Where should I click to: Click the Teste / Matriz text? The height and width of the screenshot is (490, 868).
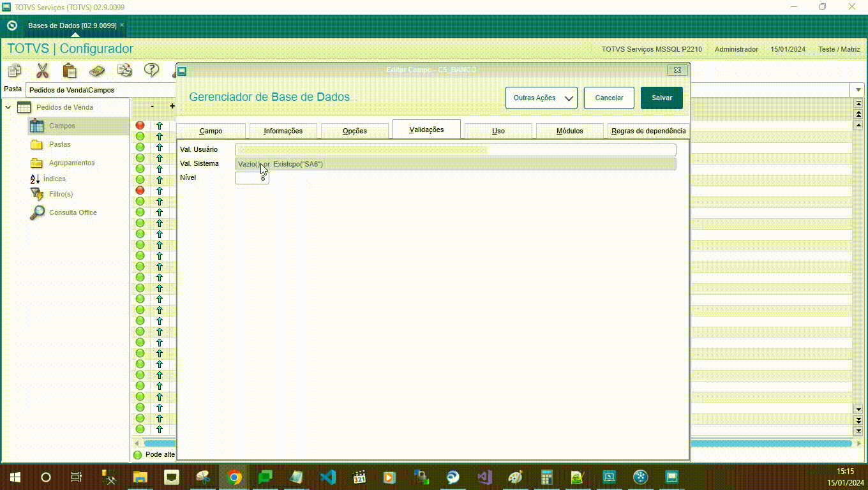(839, 49)
